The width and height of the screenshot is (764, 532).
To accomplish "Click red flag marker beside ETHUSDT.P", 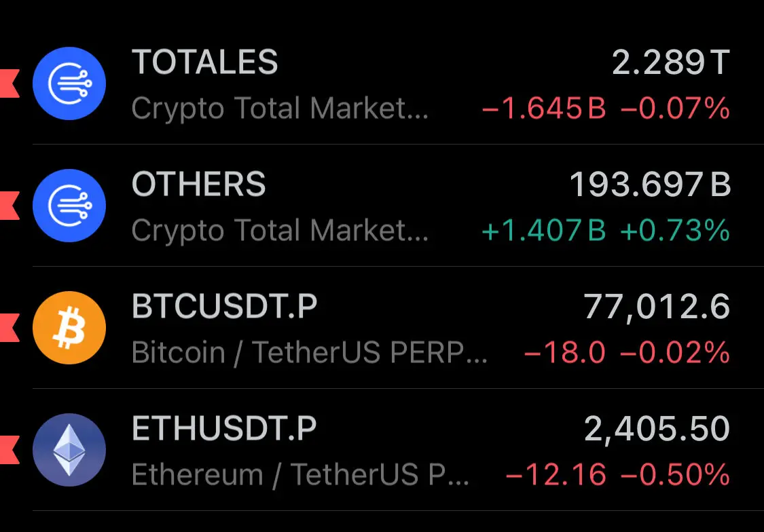I will (10, 450).
